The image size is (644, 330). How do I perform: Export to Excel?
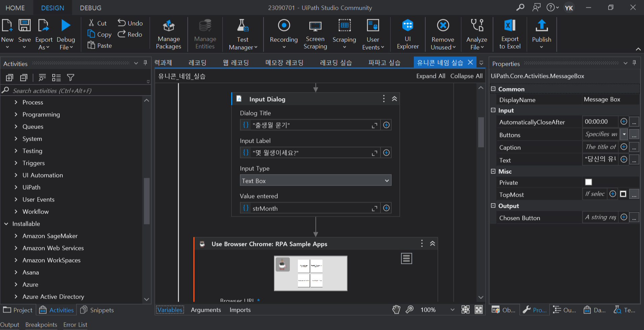[510, 34]
